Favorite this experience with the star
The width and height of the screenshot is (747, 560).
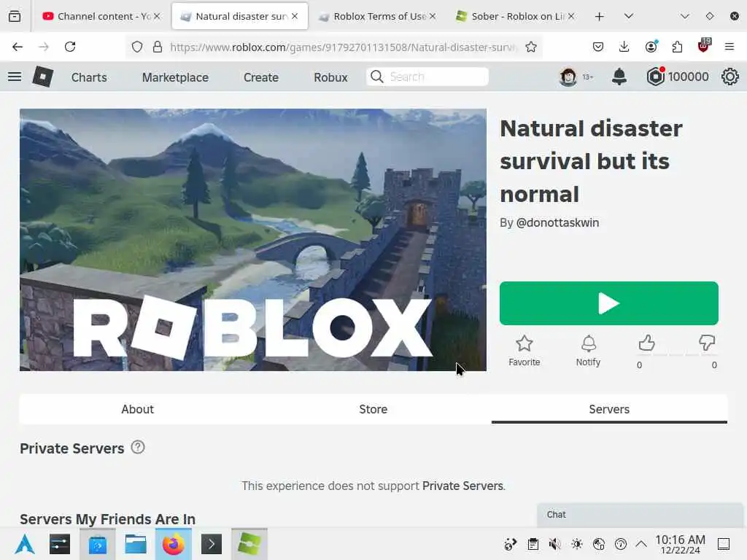tap(524, 351)
